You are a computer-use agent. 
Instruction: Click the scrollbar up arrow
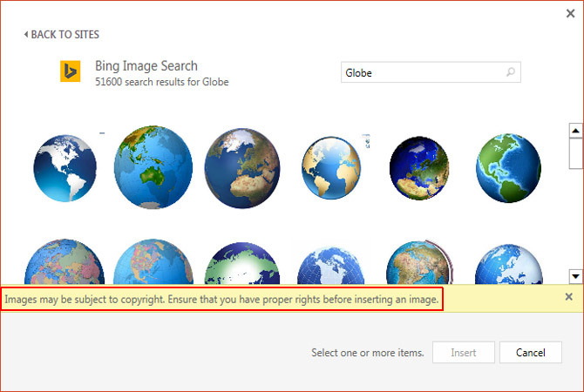(575, 131)
